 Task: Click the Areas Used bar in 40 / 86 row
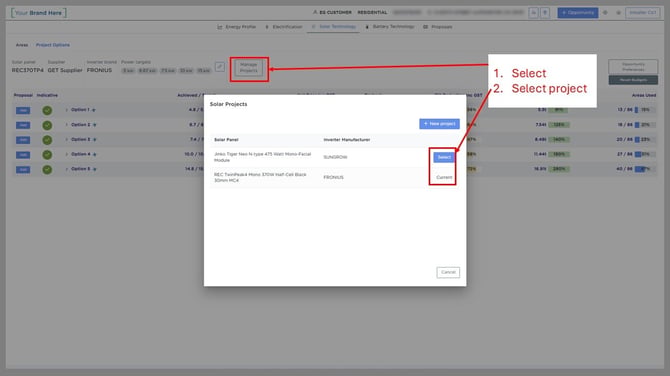[645, 169]
